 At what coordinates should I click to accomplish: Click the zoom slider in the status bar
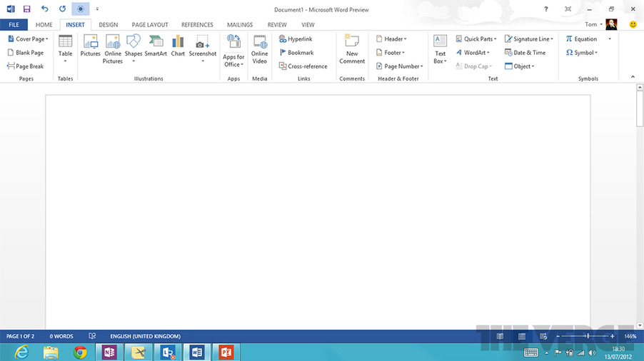coord(587,336)
